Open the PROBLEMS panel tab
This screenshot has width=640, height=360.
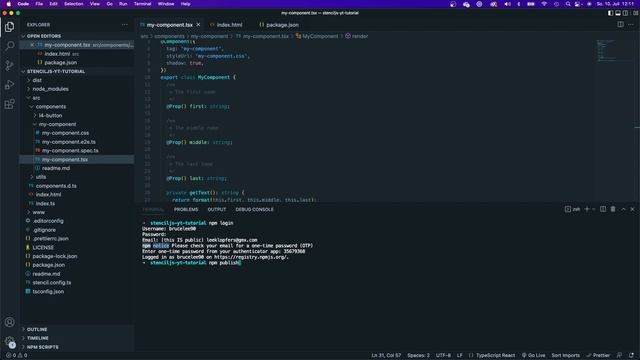point(186,209)
